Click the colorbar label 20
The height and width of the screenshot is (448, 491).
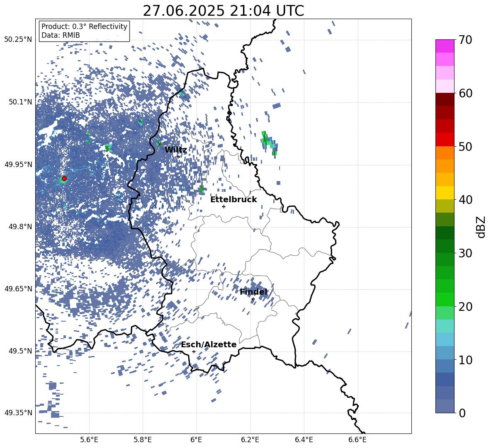coord(466,307)
